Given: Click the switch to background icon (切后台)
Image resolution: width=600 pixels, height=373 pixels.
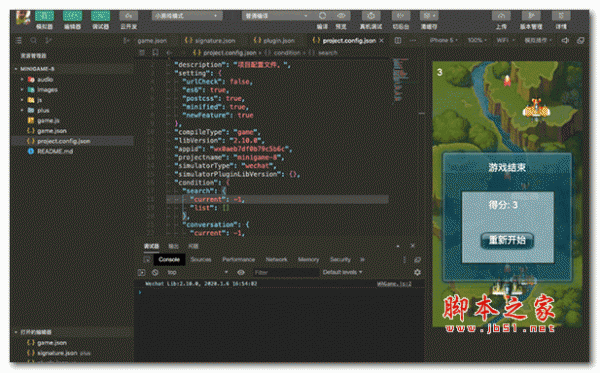Looking at the screenshot, I should [x=401, y=16].
